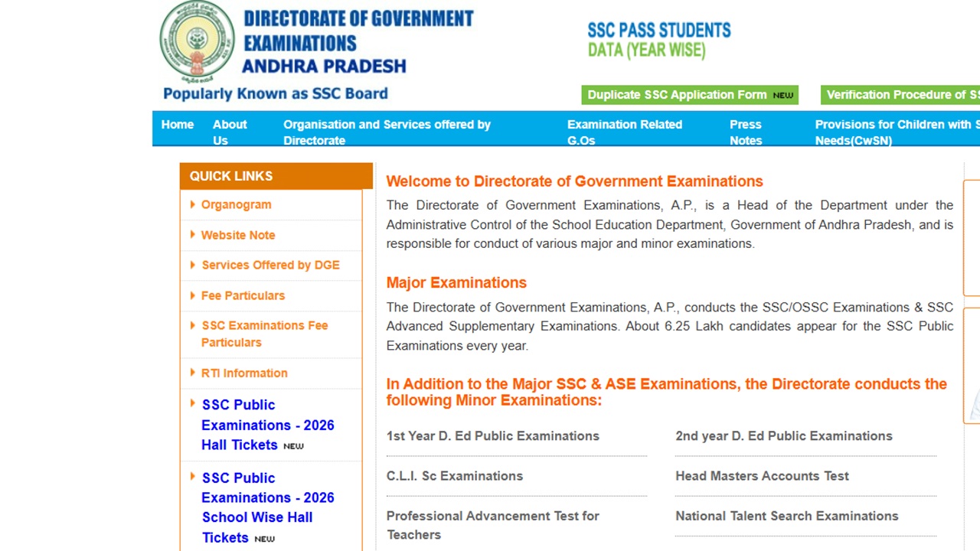Open the Fee Particulars link
980x551 pixels.
coord(243,295)
